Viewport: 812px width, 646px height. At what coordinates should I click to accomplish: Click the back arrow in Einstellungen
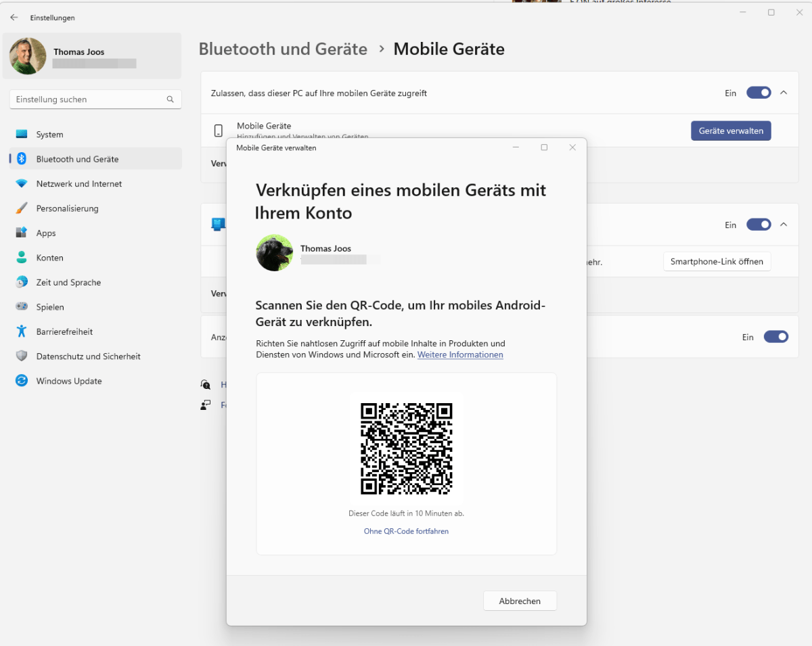[14, 18]
